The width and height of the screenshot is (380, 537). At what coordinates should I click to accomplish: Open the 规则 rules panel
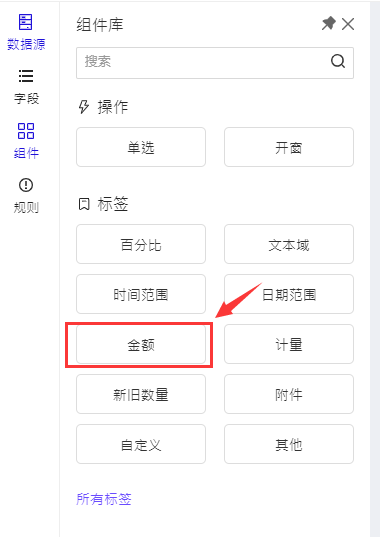click(26, 196)
